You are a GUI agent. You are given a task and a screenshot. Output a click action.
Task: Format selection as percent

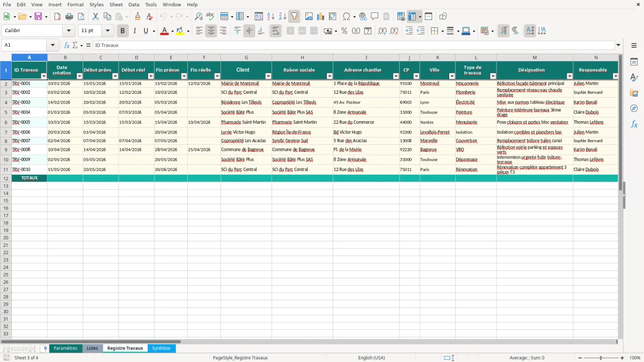coord(344,31)
